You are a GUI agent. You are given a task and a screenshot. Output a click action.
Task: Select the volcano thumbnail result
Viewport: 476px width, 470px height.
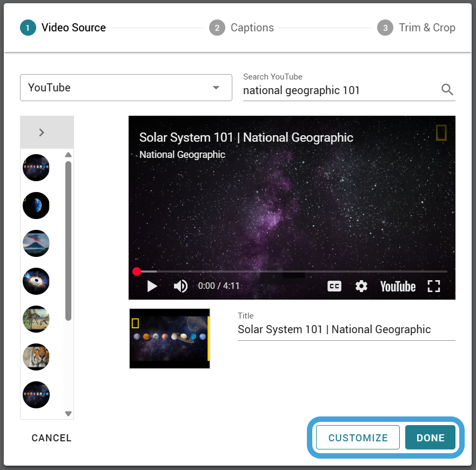pyautogui.click(x=36, y=243)
